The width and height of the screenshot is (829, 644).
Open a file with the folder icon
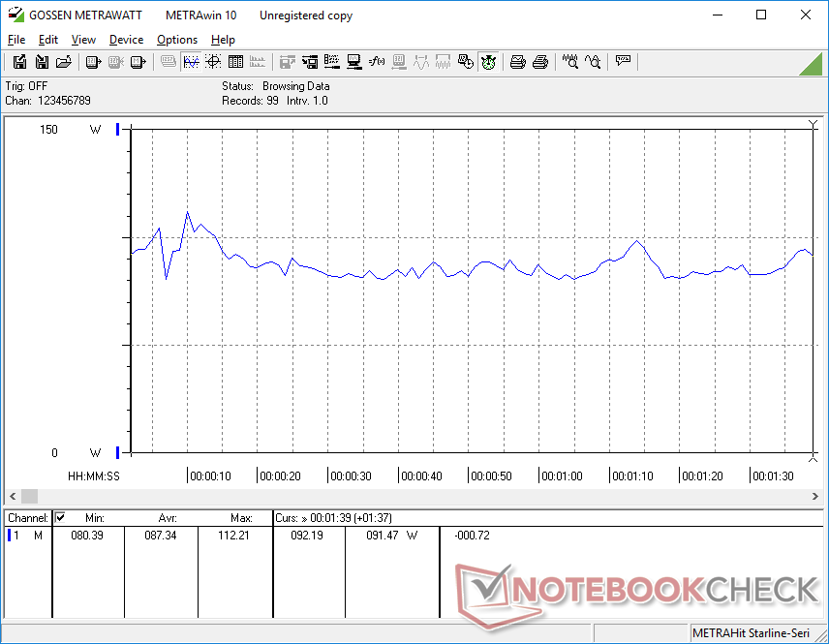click(x=64, y=62)
